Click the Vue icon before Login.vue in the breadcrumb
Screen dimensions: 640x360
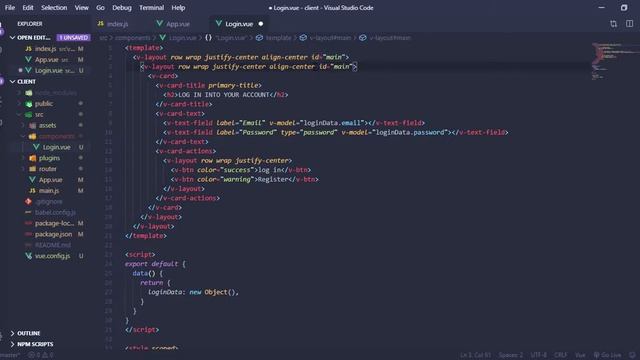[x=162, y=38]
